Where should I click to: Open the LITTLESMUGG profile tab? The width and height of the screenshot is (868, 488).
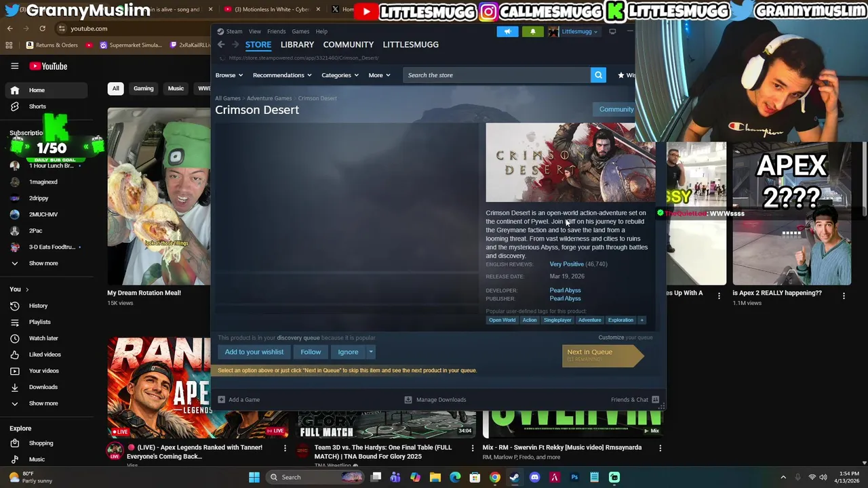pos(410,45)
